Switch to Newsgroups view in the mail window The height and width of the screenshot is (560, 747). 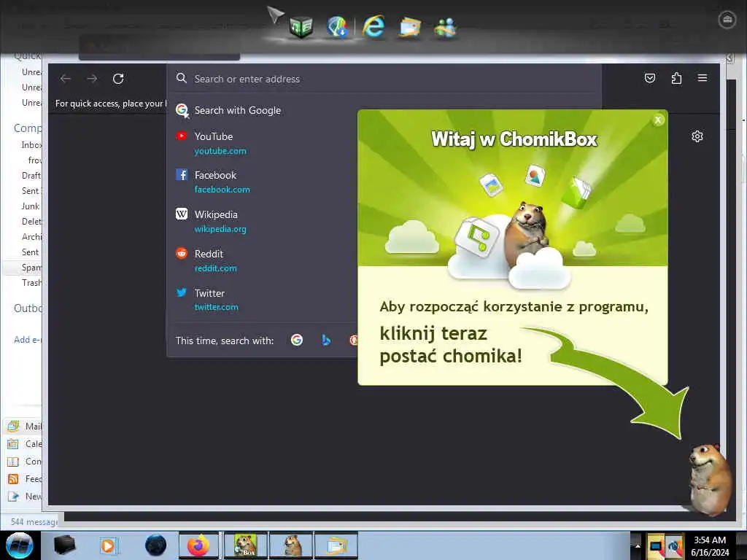point(24,497)
